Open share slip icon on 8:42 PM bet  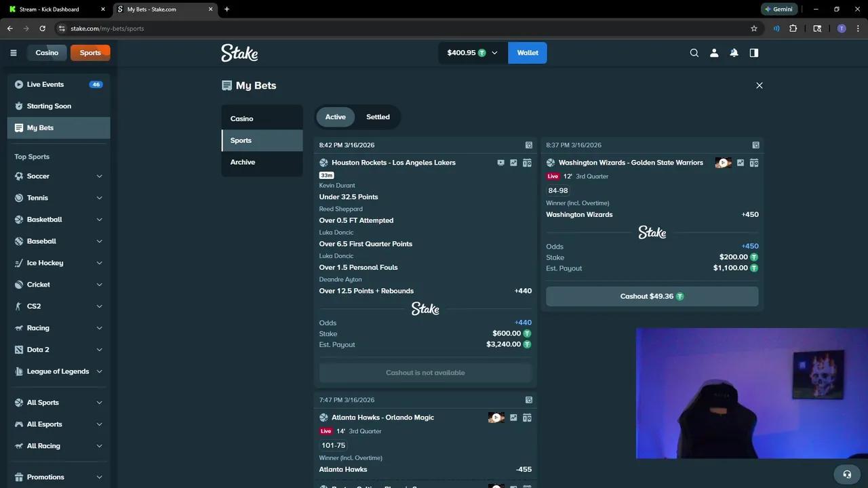tap(529, 145)
